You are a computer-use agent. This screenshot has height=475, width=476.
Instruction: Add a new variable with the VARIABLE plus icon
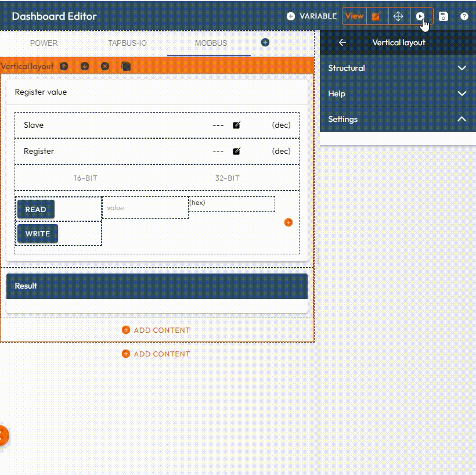[x=290, y=16]
